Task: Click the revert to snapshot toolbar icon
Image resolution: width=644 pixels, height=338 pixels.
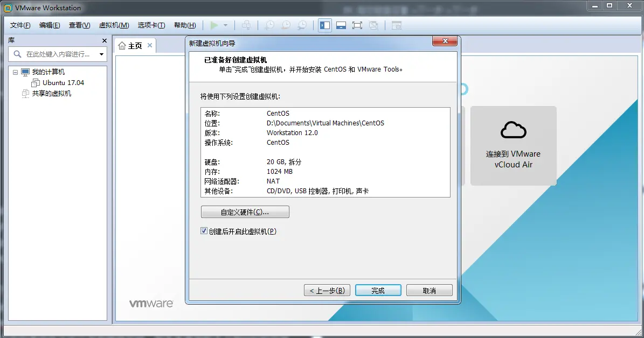Action: [286, 25]
